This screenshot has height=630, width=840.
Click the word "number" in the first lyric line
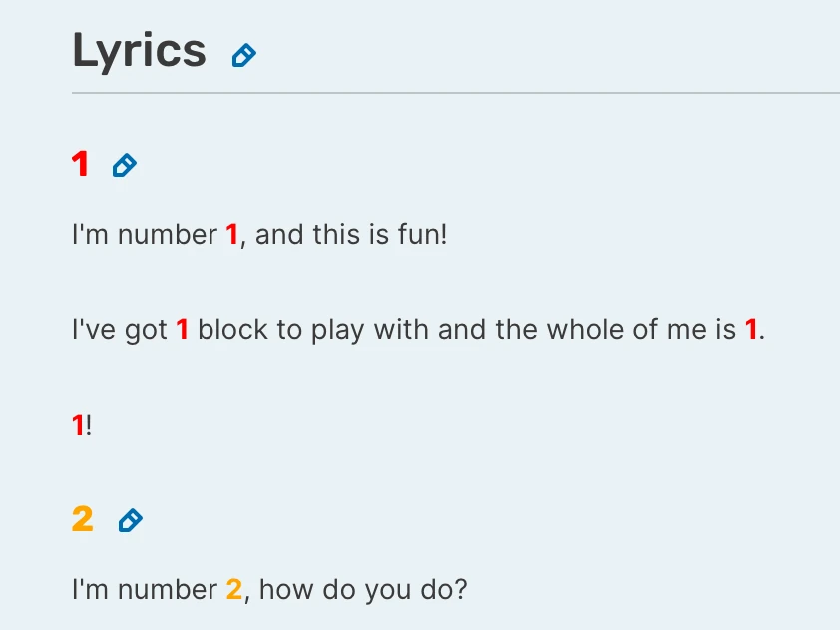pyautogui.click(x=167, y=235)
